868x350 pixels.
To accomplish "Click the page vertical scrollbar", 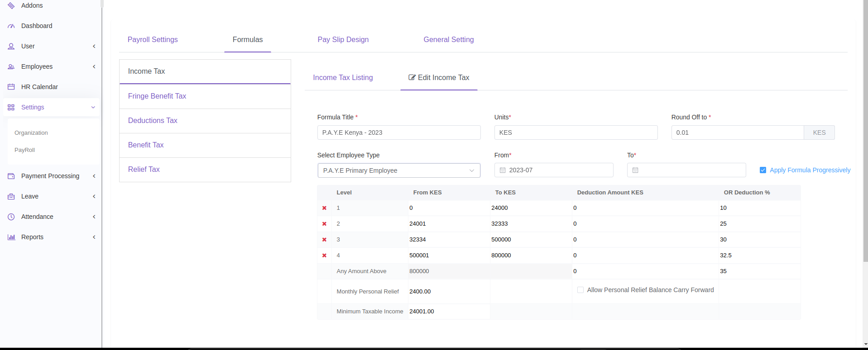I will (x=865, y=136).
